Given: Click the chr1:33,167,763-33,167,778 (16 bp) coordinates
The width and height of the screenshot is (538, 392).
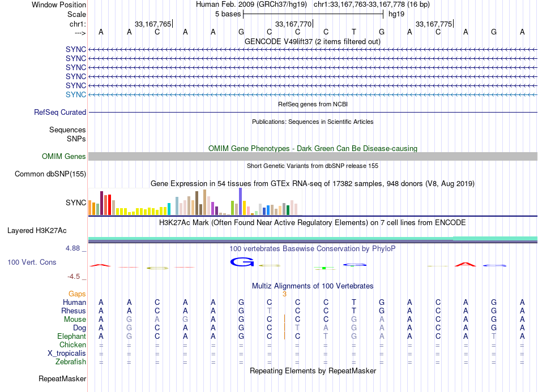Looking at the screenshot, I should (372, 5).
